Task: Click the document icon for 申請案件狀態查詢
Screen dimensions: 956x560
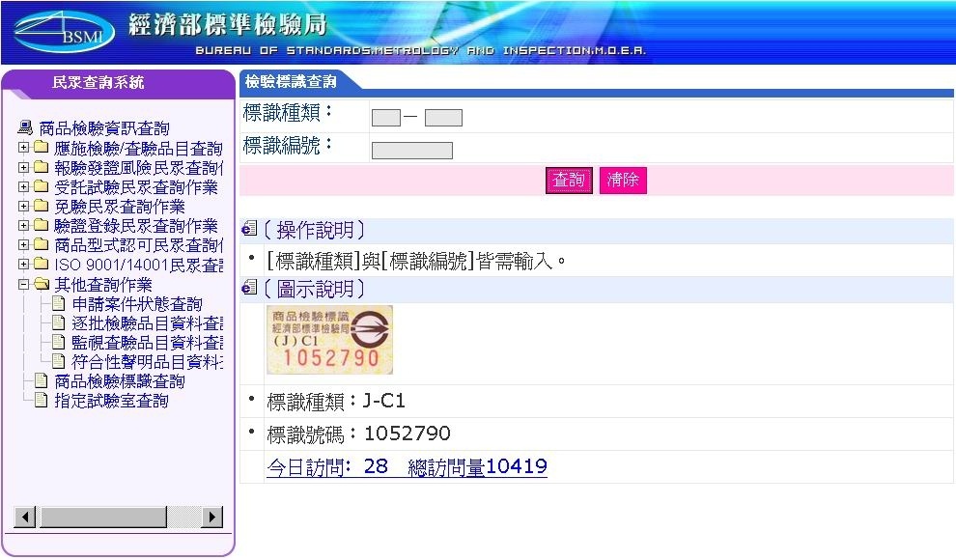Action: pos(58,304)
